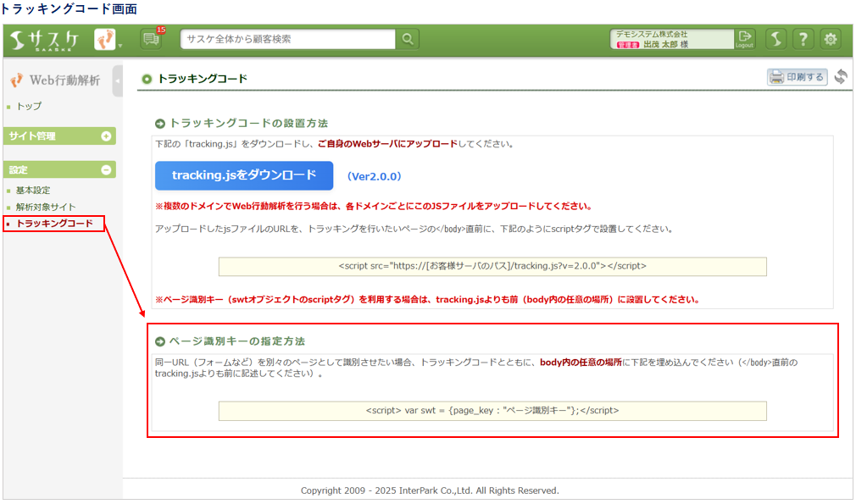This screenshot has width=856, height=504.
Task: Open 解析対象サイト in the sidebar
Action: tap(45, 207)
